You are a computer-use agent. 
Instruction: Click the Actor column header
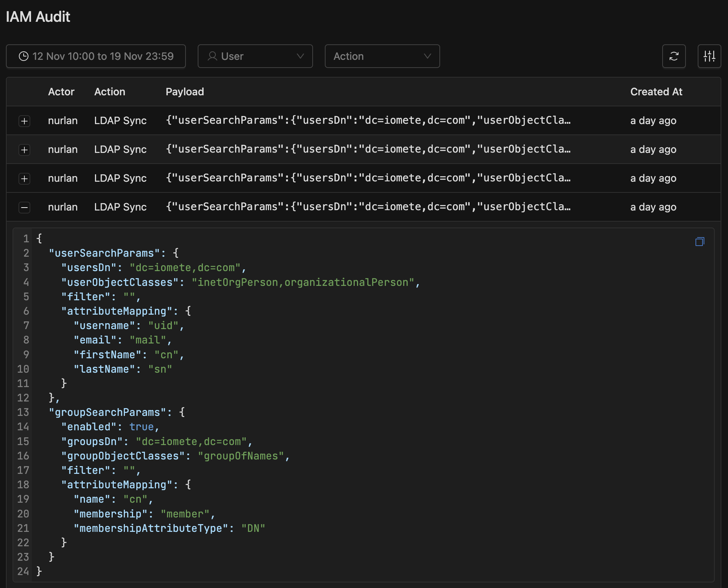click(61, 92)
